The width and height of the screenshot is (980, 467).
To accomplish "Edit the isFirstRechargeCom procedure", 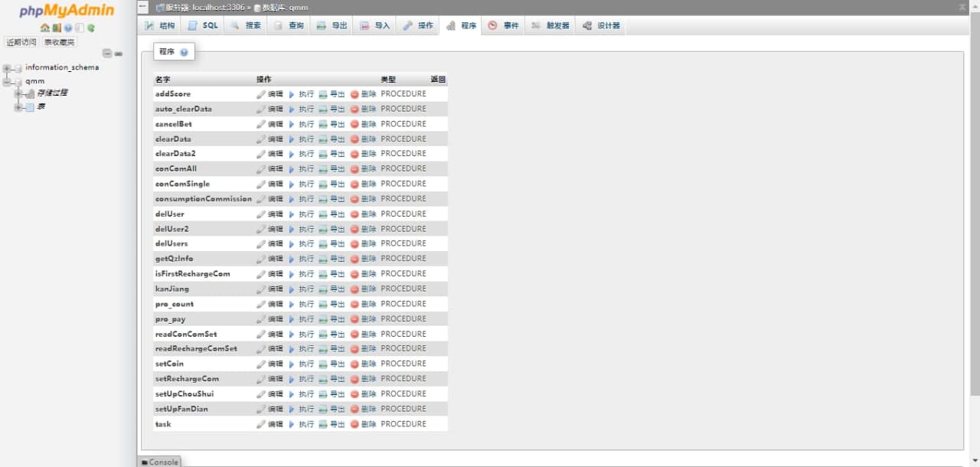I will point(269,274).
